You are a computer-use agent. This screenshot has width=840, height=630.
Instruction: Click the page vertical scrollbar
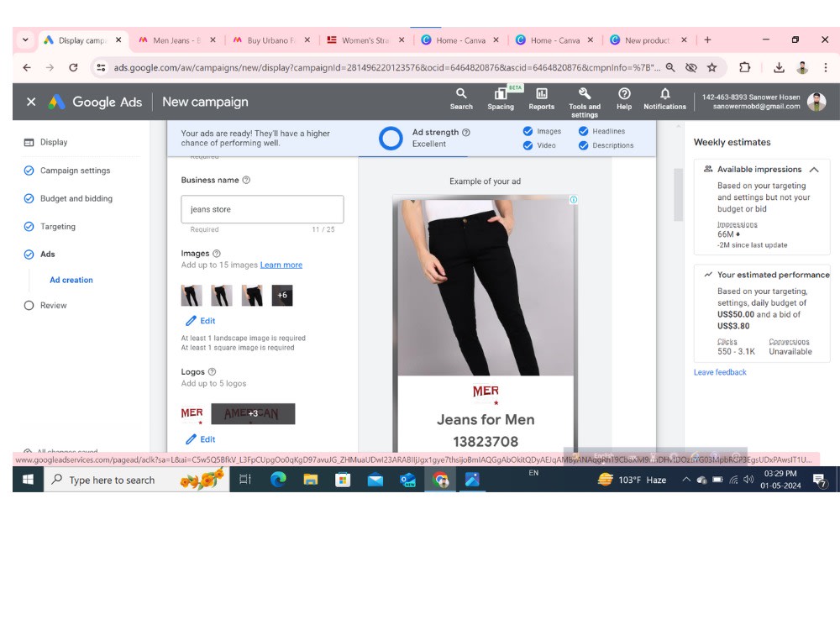678,195
